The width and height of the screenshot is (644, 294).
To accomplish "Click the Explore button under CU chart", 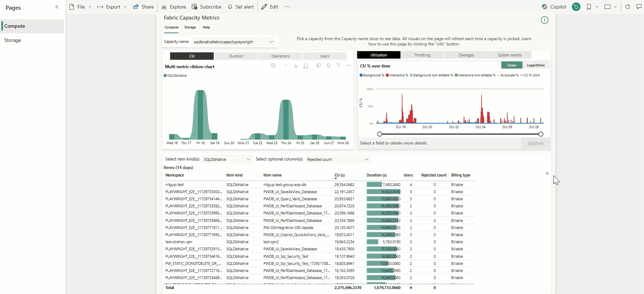I will pos(536,143).
